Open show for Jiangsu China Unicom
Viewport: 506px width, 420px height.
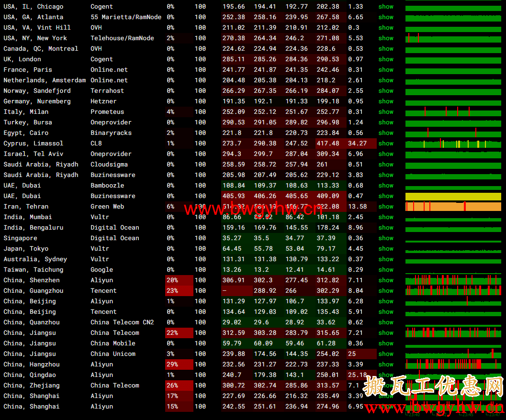click(x=386, y=354)
